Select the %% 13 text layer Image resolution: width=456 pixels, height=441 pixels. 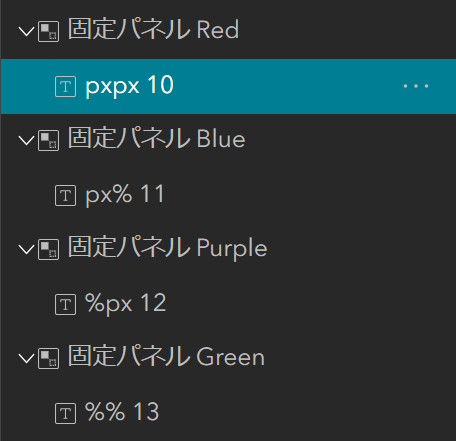228,413
